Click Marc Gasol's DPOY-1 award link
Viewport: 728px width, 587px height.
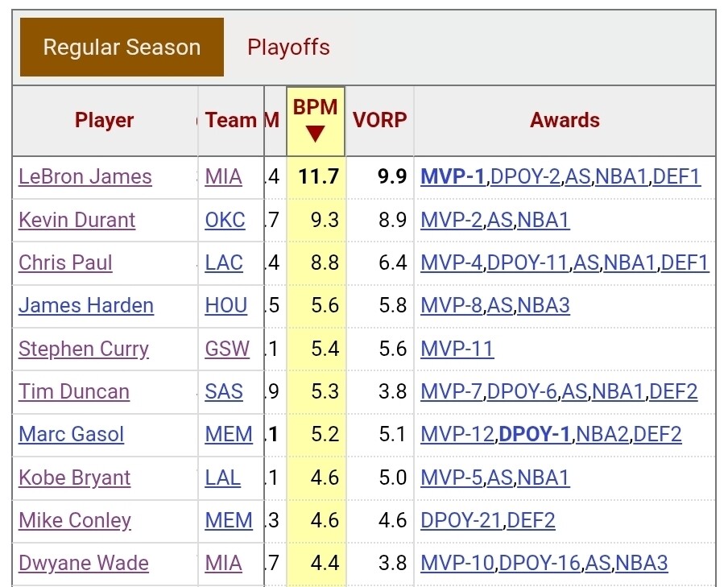point(536,435)
